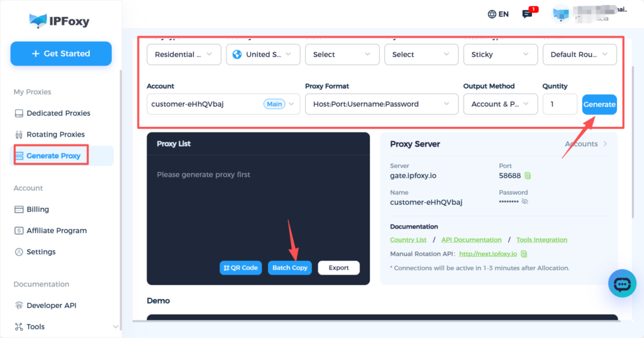The height and width of the screenshot is (338, 644).
Task: Open the QR Code button
Action: (x=240, y=268)
